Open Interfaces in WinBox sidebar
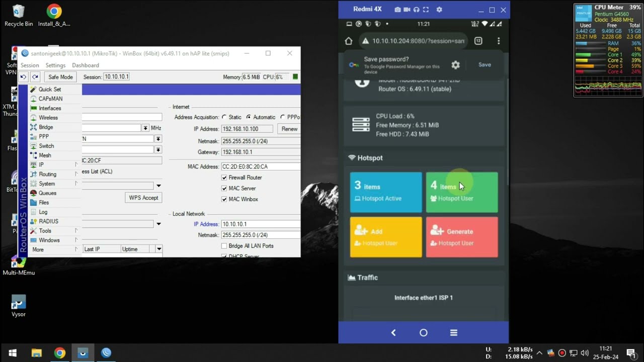 click(x=50, y=108)
